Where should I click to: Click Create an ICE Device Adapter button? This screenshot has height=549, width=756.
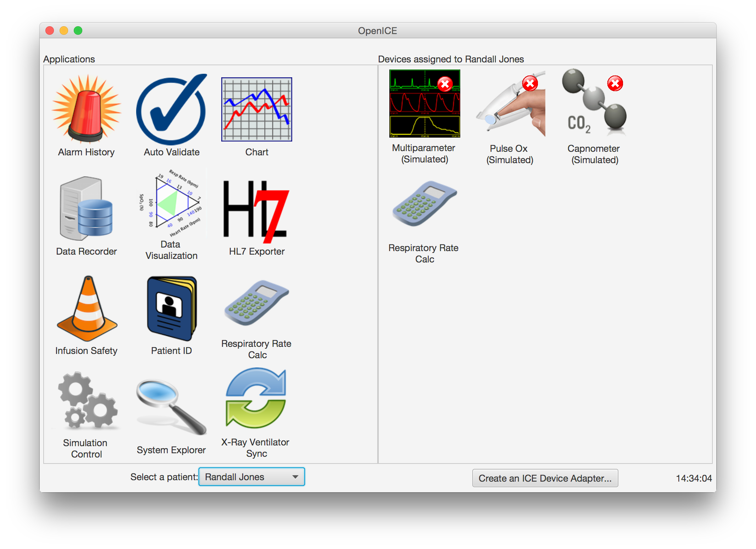[545, 478]
